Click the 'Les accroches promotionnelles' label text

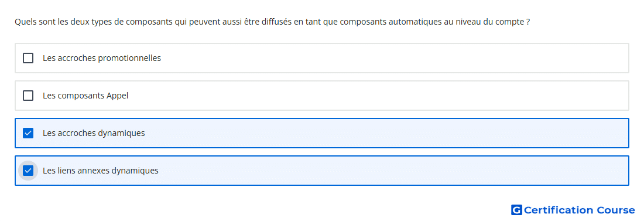tap(102, 58)
